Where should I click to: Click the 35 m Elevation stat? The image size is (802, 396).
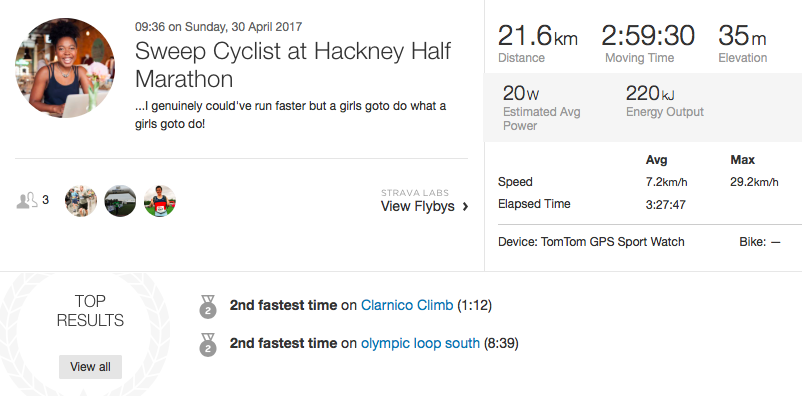[743, 43]
